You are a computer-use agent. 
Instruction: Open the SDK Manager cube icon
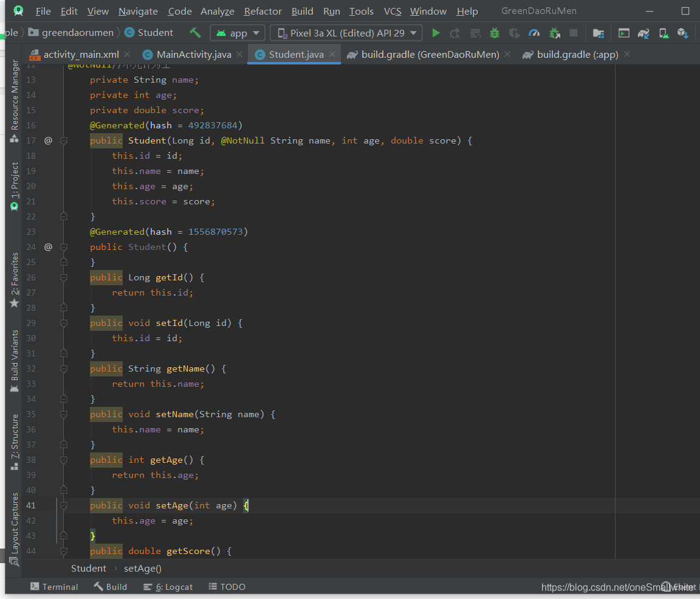pyautogui.click(x=682, y=33)
